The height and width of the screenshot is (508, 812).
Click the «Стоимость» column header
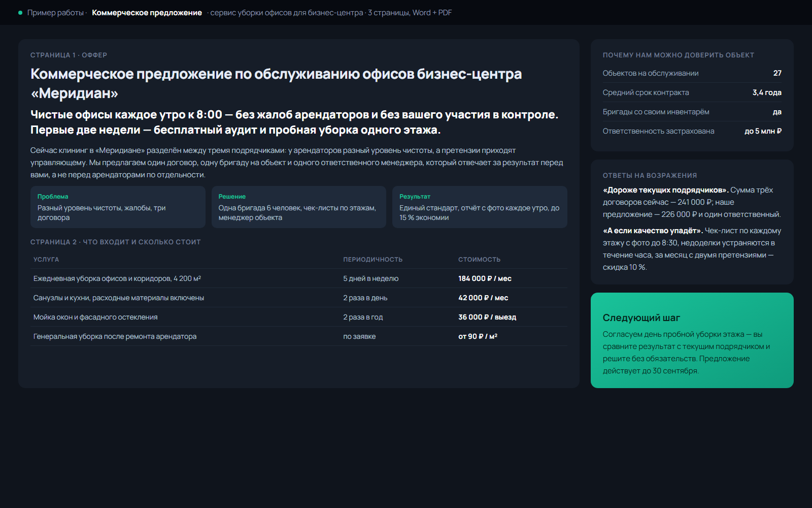coord(480,259)
